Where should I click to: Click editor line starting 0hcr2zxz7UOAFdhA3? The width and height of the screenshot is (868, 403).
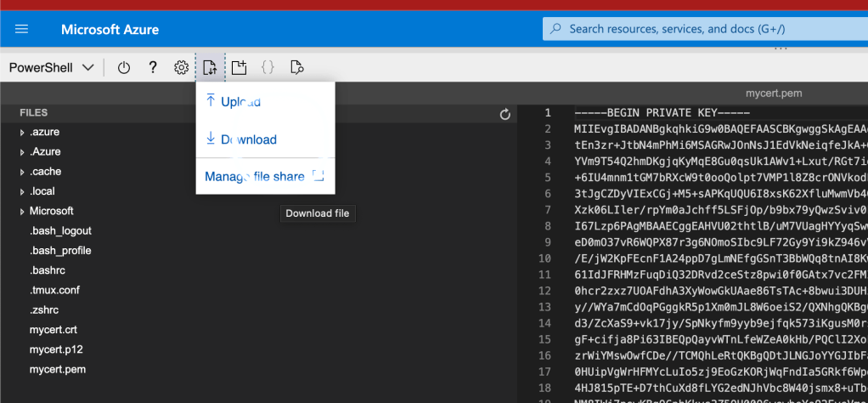click(x=721, y=290)
